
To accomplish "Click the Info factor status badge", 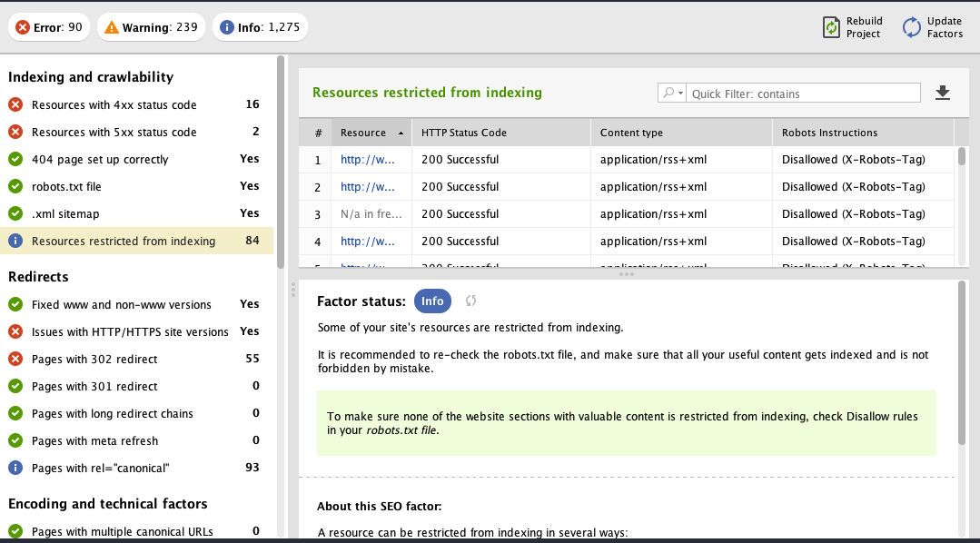I will tap(432, 301).
